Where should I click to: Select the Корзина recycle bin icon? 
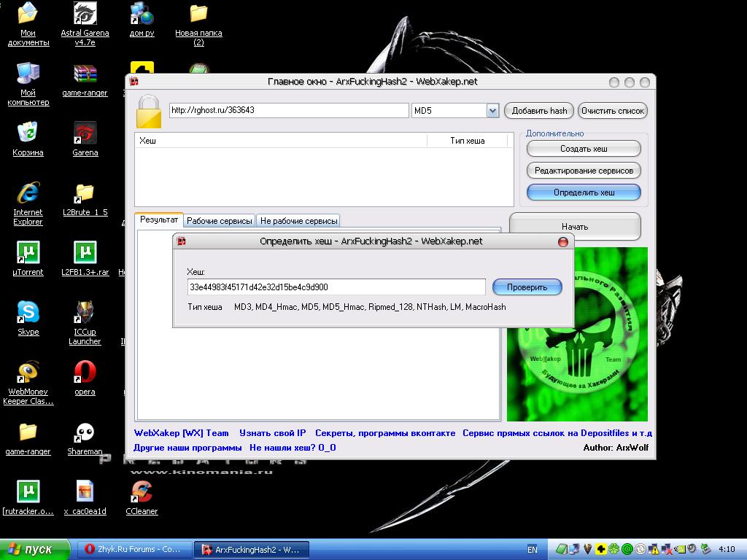[28, 139]
